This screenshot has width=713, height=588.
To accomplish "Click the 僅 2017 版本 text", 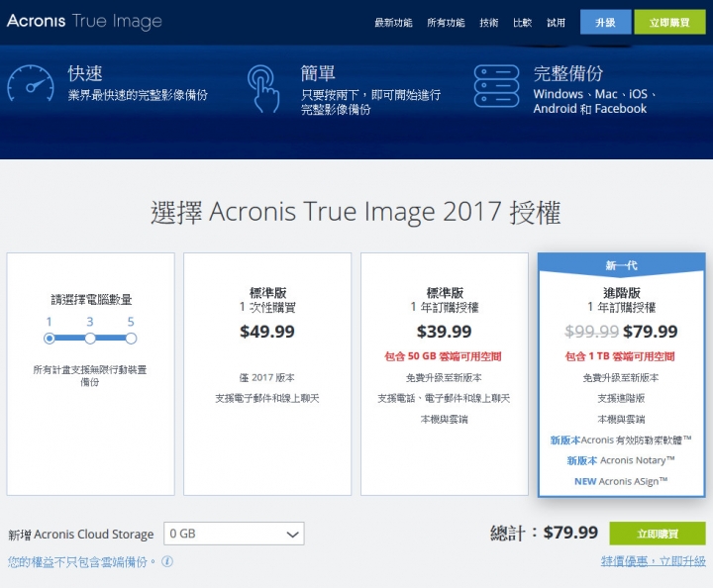I will point(267,377).
